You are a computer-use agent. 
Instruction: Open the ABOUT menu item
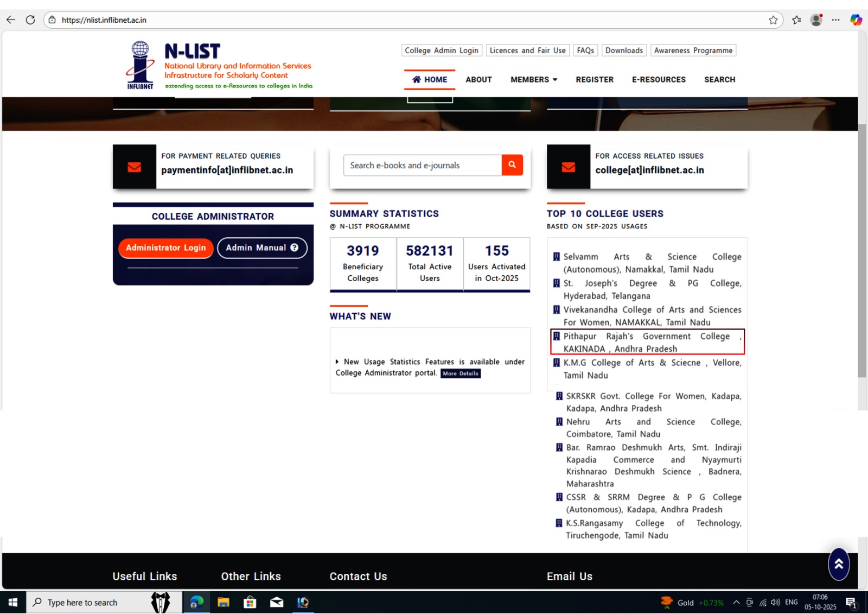[x=478, y=80]
